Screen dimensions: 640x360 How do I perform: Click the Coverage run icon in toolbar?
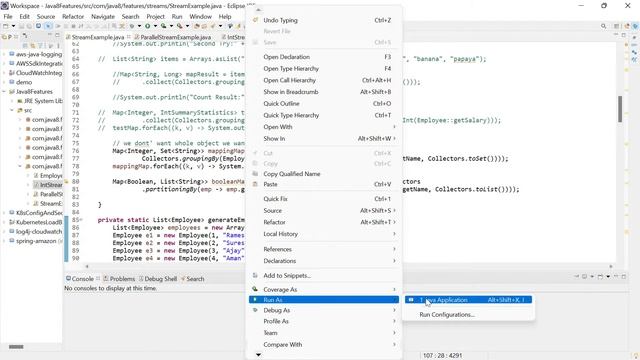(x=164, y=26)
